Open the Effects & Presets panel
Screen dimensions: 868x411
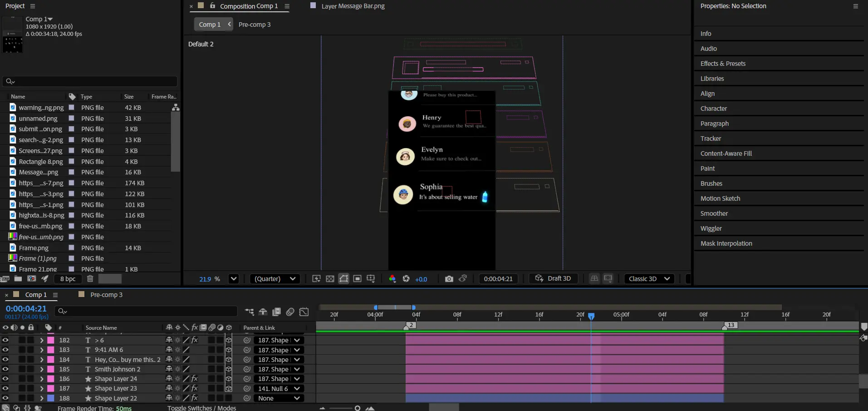[x=723, y=64]
